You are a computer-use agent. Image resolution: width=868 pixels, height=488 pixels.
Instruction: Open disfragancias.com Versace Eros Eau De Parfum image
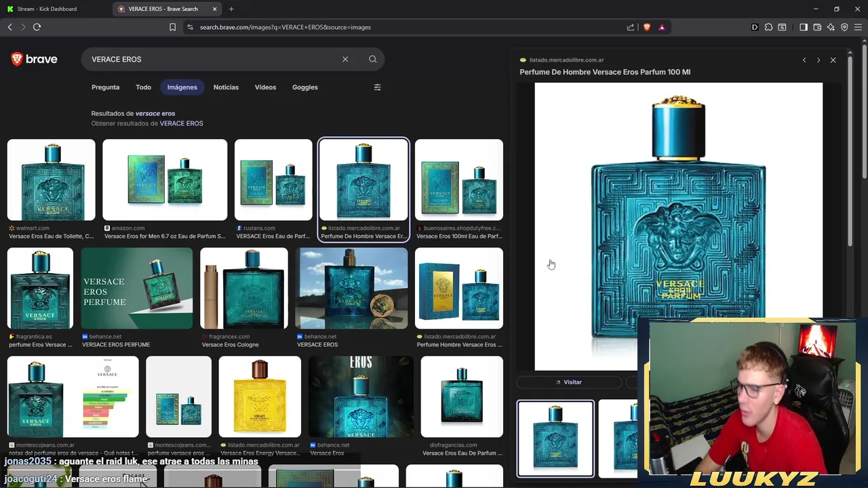click(462, 396)
